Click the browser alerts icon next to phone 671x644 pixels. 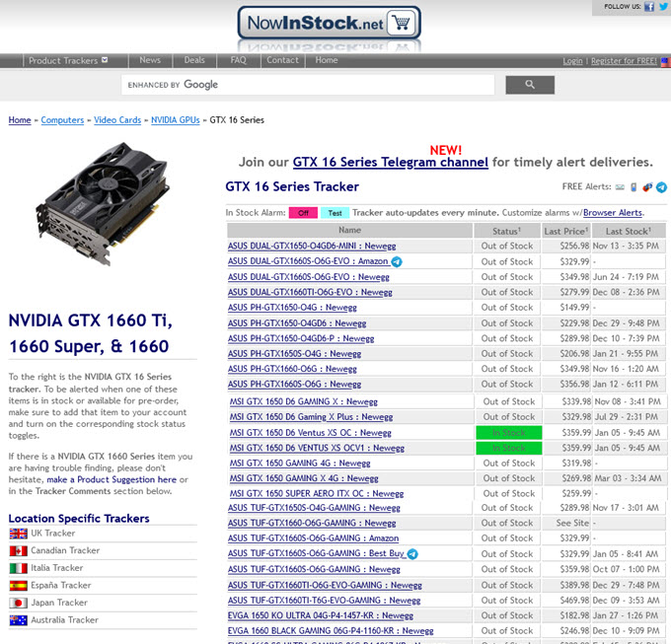647,186
